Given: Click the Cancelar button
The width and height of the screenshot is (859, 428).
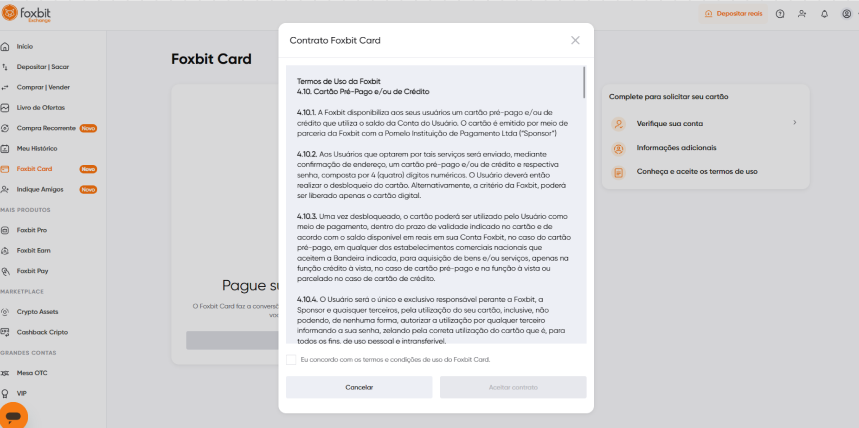Looking at the screenshot, I should [x=359, y=387].
